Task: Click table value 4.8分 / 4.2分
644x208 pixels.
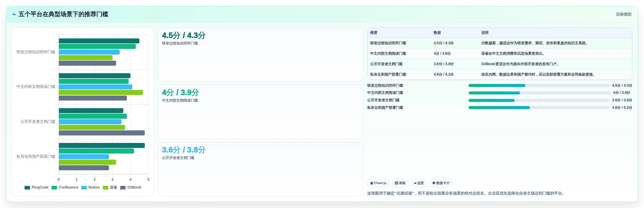Action: [443, 75]
